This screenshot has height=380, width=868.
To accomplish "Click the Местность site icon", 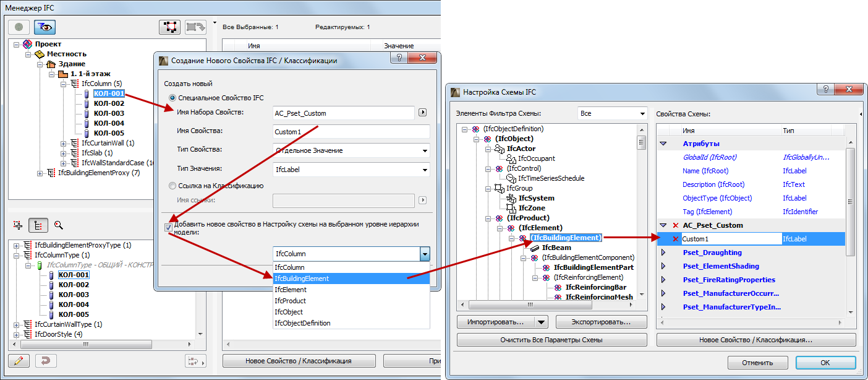I will (x=40, y=54).
